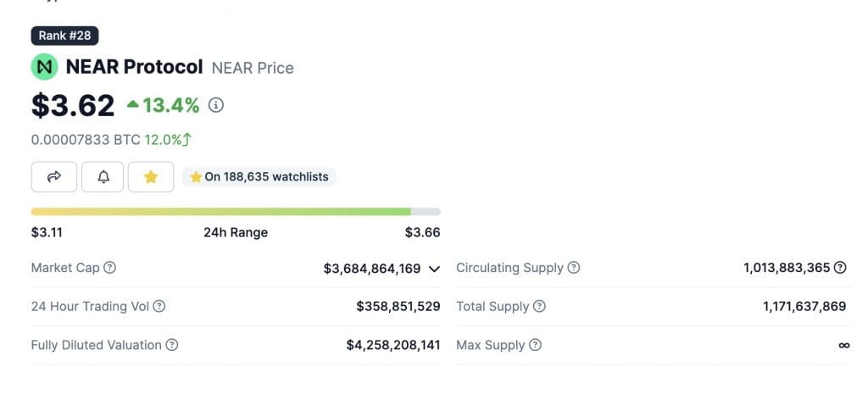Toggle the star favorite button
This screenshot has width=868, height=406.
151,176
